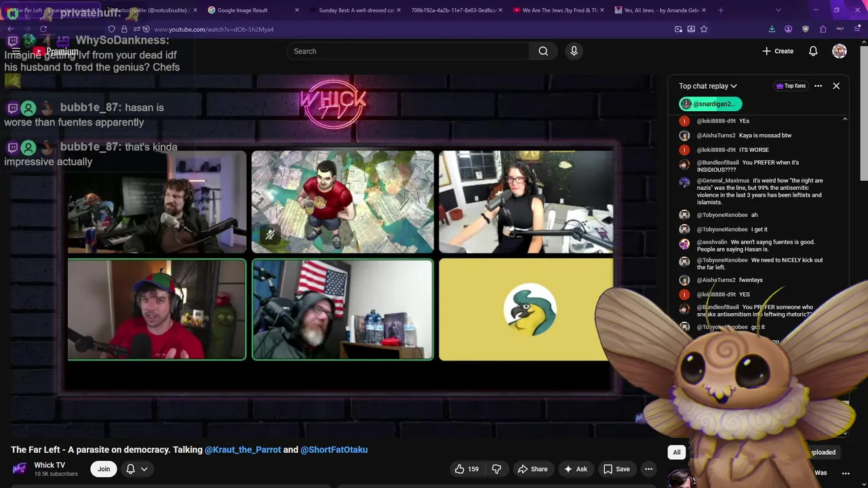Click the WHICK TV neon logo

pyautogui.click(x=333, y=104)
